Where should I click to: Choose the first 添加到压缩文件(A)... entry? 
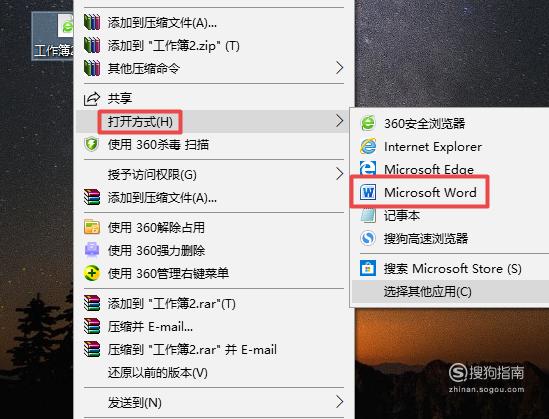(x=214, y=22)
